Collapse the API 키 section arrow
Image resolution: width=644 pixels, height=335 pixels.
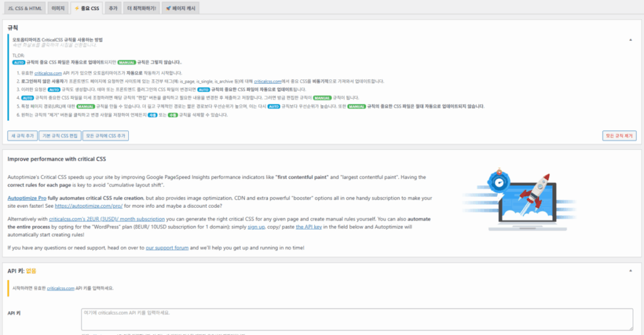631,271
